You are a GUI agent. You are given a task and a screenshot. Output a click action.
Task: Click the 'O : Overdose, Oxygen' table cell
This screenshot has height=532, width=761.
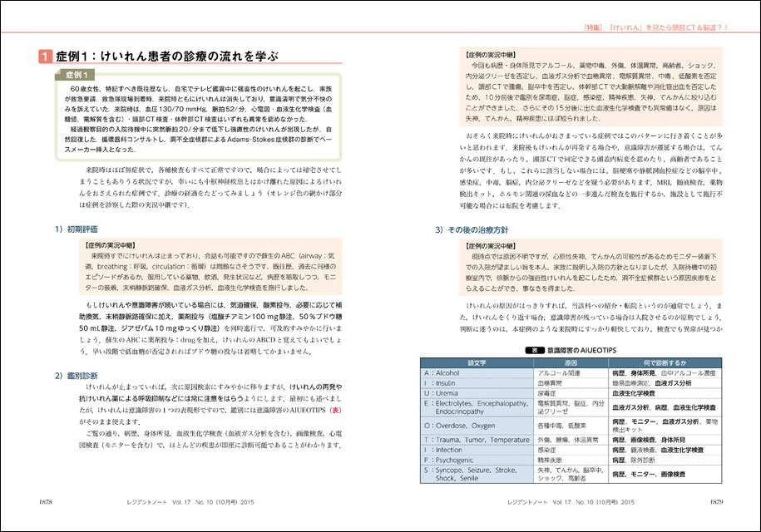pyautogui.click(x=476, y=421)
